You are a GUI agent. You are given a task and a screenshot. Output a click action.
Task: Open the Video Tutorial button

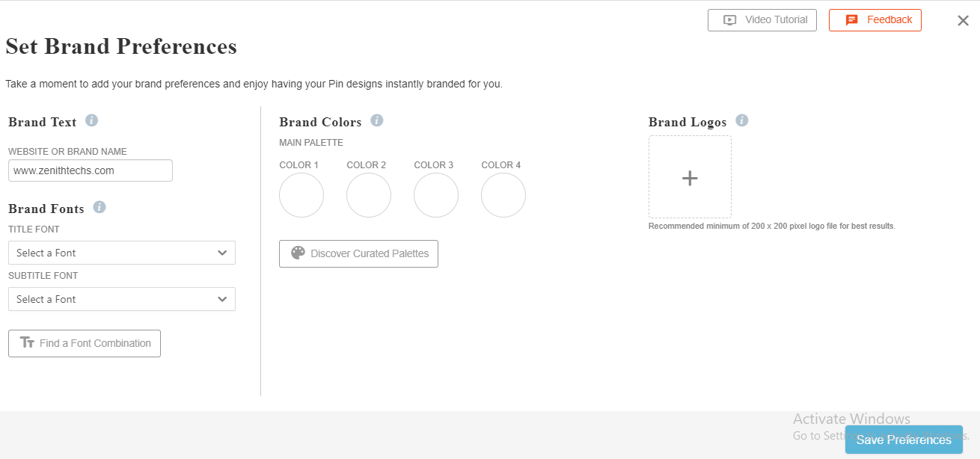point(762,20)
